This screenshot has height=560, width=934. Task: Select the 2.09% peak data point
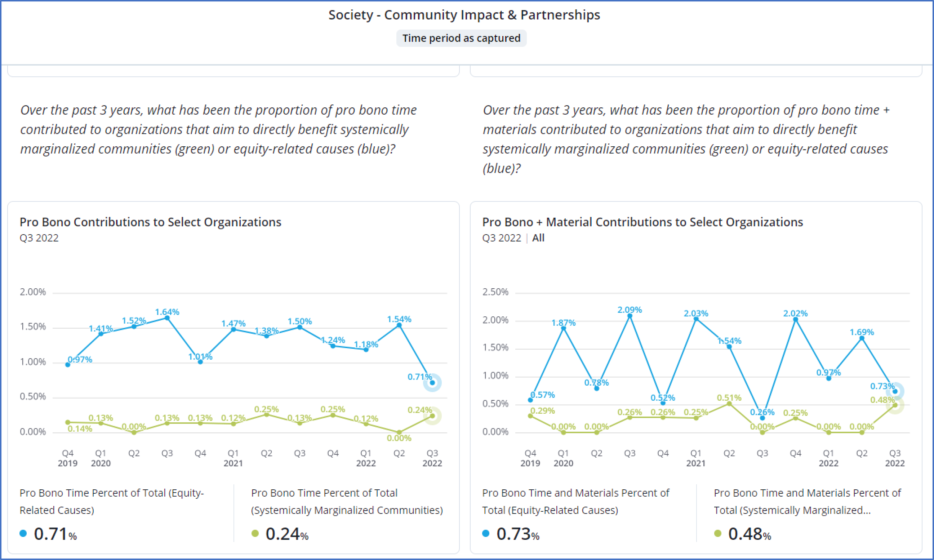point(630,316)
